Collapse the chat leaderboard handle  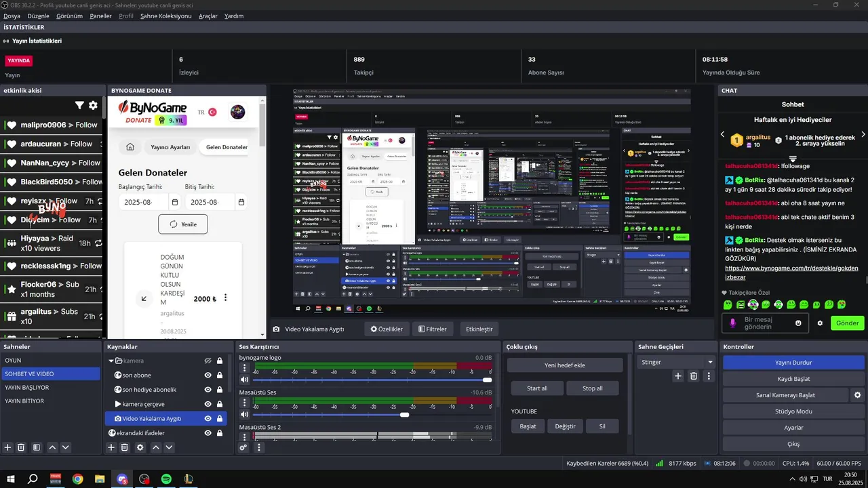pos(793,159)
